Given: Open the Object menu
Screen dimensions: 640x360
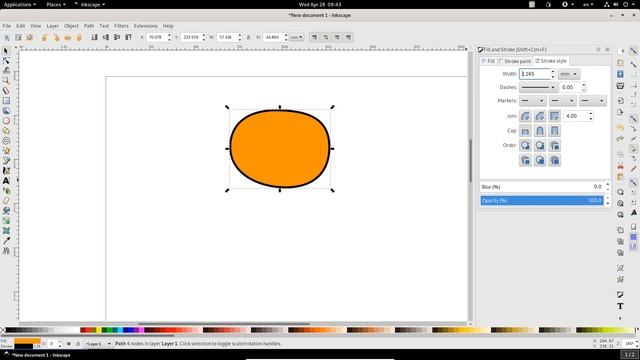Looking at the screenshot, I should tap(71, 26).
